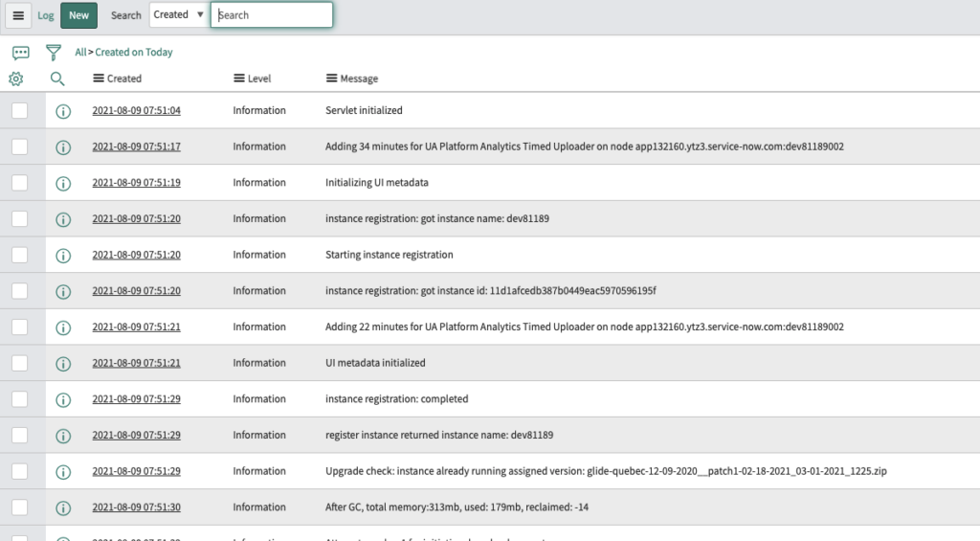Screen dimensions: 980x541
Task: Open the hamburger list menu
Action: click(x=18, y=15)
